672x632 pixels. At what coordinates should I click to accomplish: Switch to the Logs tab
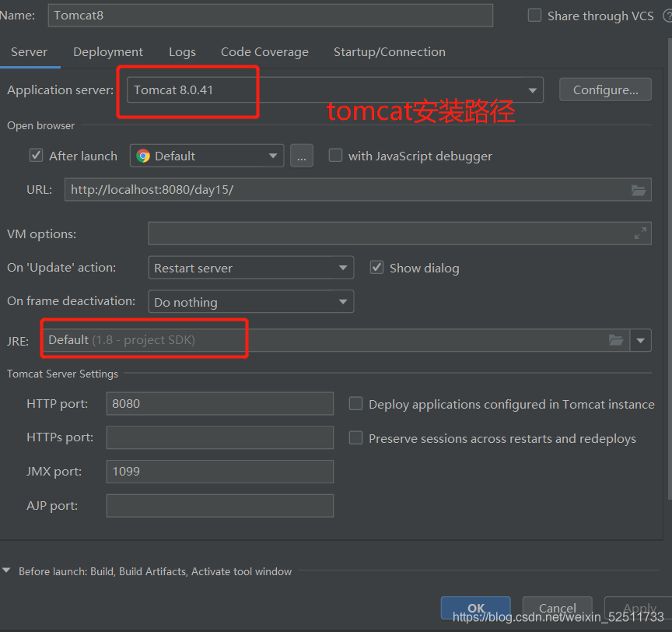click(182, 52)
